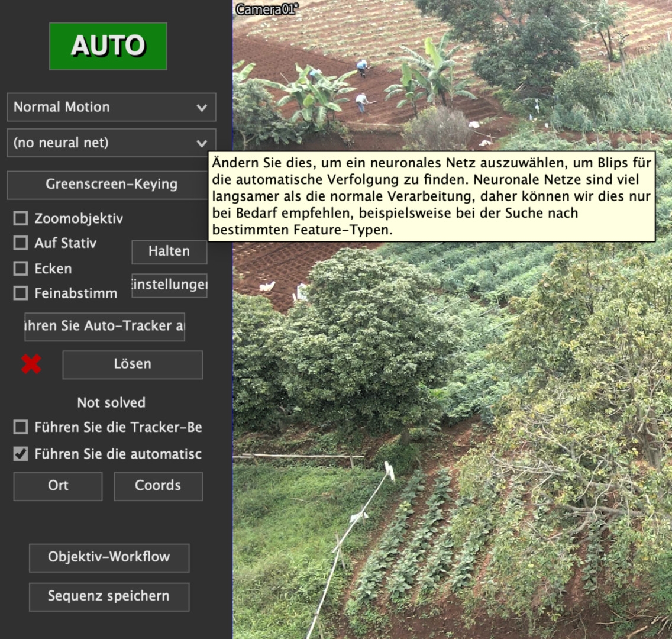Run the Auto-Tracker button
This screenshot has height=639, width=672.
[x=105, y=326]
